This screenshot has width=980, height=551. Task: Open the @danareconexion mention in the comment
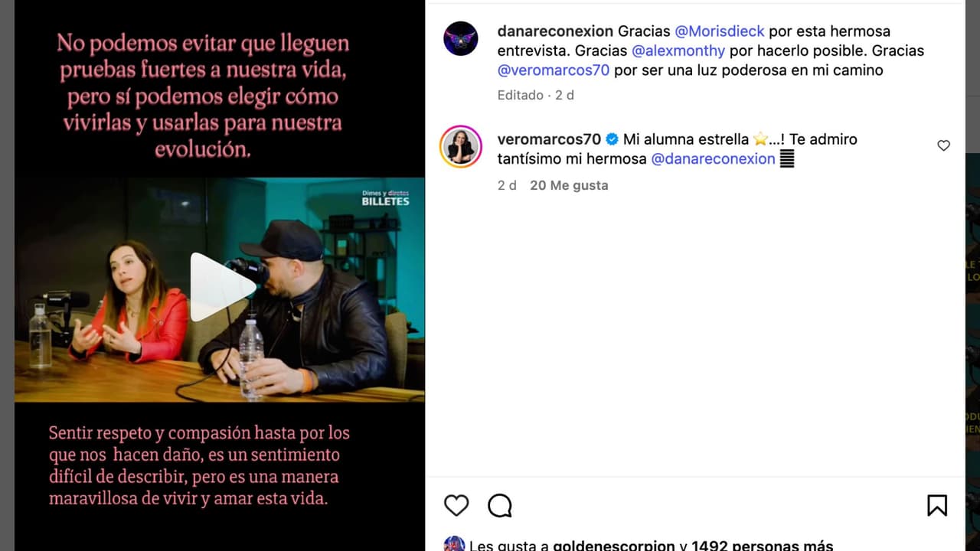coord(714,158)
